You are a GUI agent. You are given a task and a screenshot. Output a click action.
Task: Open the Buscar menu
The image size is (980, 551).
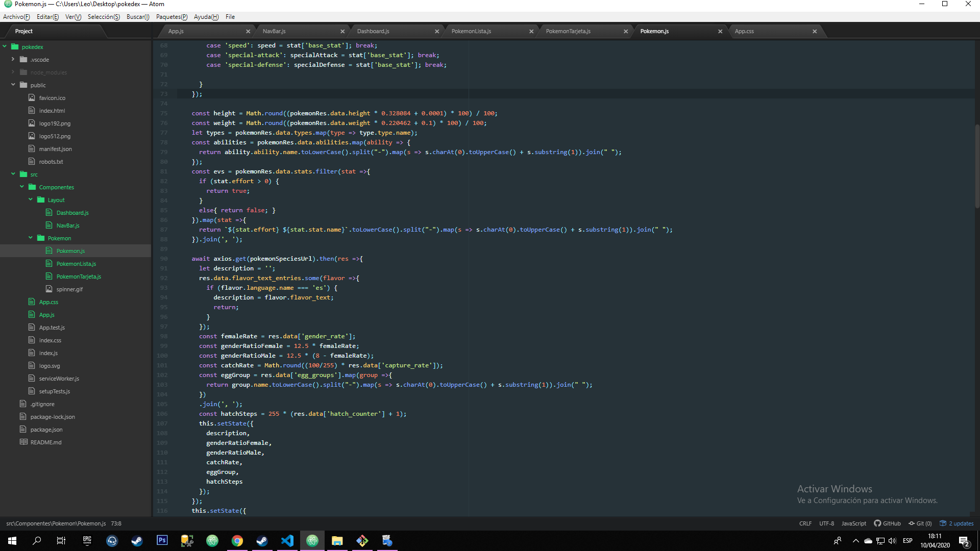[x=138, y=17]
